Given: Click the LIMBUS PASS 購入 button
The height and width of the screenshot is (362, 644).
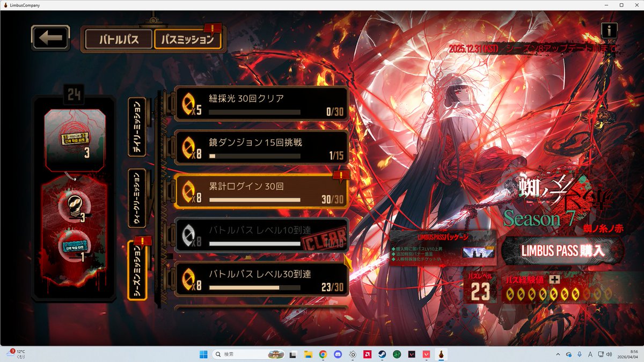Looking at the screenshot, I should 563,250.
